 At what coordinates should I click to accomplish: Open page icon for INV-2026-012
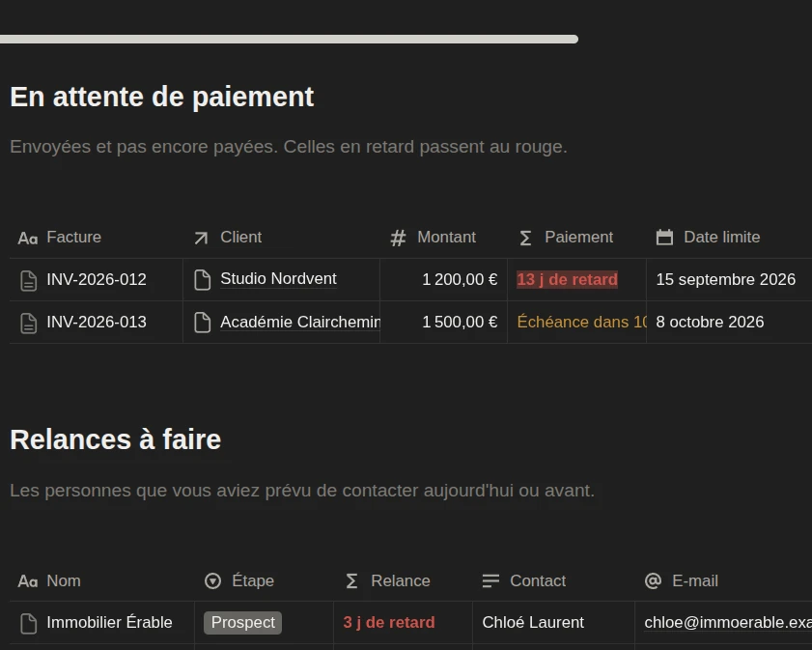28,280
